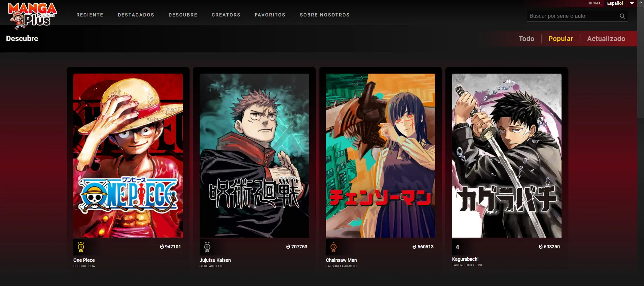Open the Destacados menu item

tap(136, 15)
